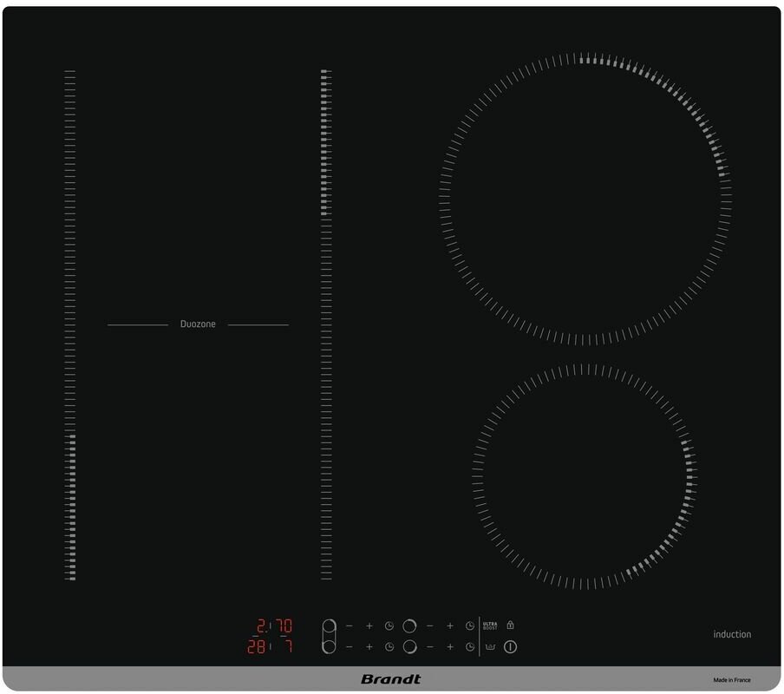Tap the red '7' display digit

289,647
